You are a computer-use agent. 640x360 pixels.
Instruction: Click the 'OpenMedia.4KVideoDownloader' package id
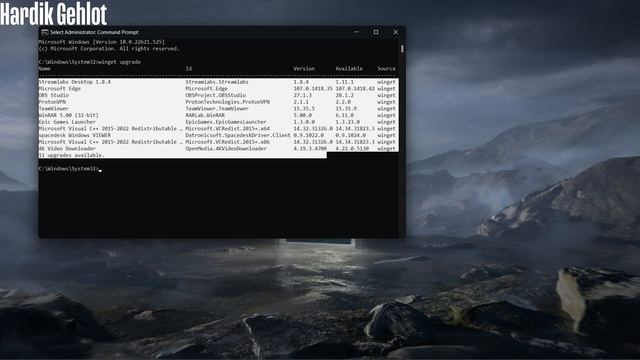(x=226, y=149)
